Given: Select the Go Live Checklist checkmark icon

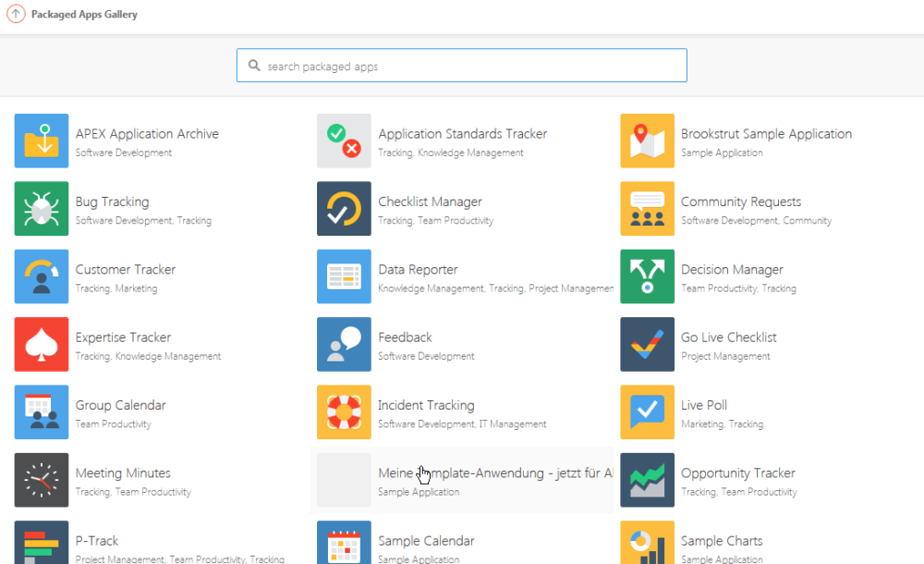Looking at the screenshot, I should click(647, 344).
